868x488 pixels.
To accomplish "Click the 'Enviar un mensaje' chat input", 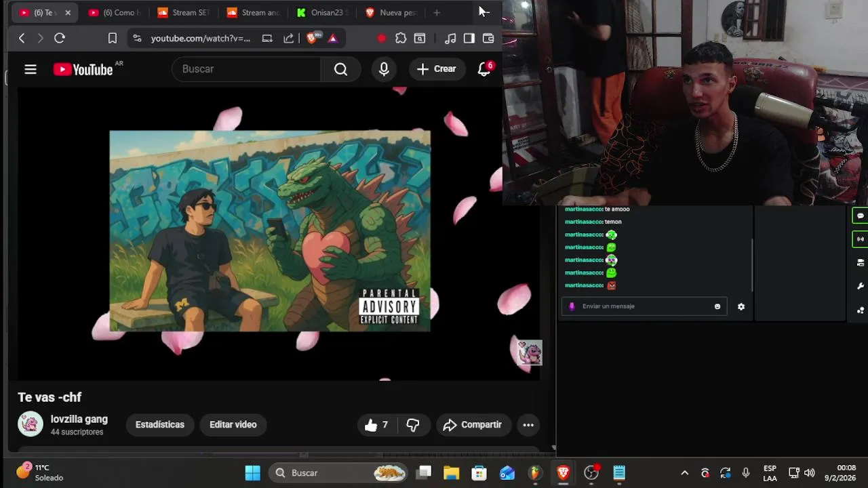I will [644, 306].
